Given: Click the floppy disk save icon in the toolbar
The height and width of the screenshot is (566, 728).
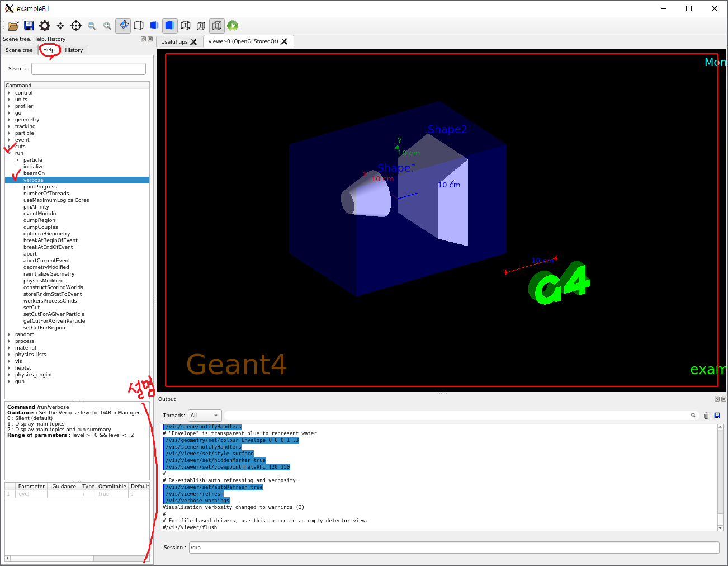Looking at the screenshot, I should click(29, 26).
